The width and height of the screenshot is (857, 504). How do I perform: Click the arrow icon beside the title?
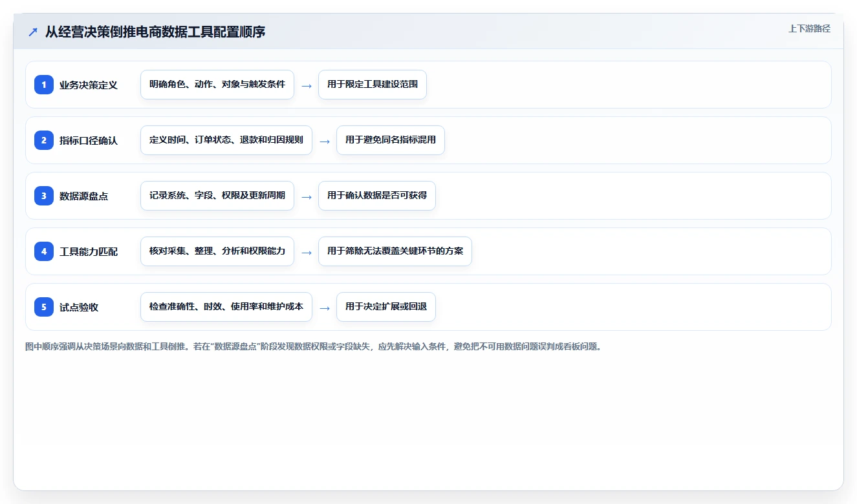click(x=33, y=32)
